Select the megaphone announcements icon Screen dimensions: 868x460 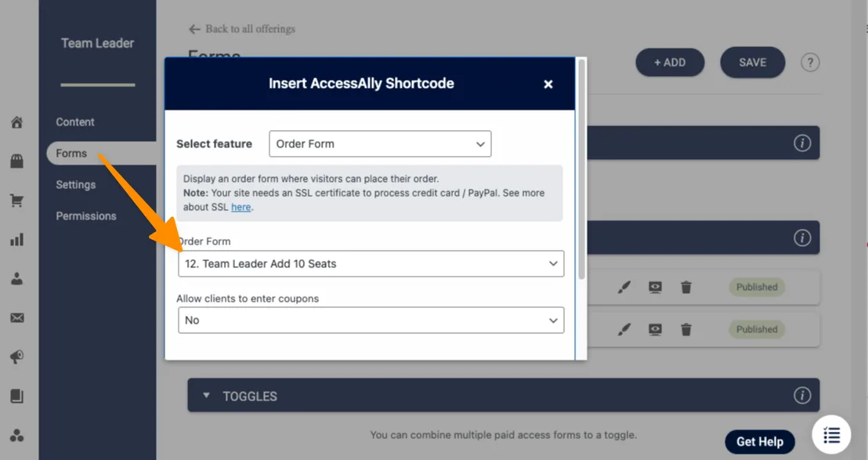[x=17, y=357]
